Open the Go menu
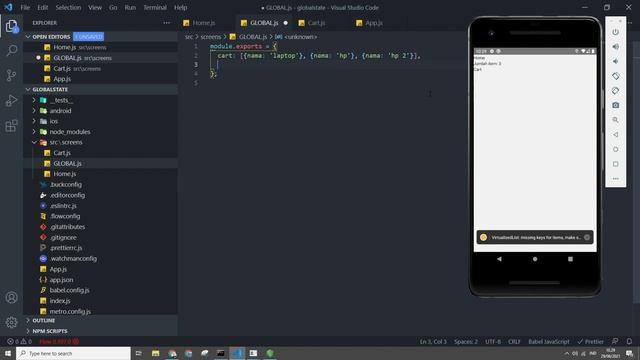Screen dimensions: 640x360 pos(113,7)
